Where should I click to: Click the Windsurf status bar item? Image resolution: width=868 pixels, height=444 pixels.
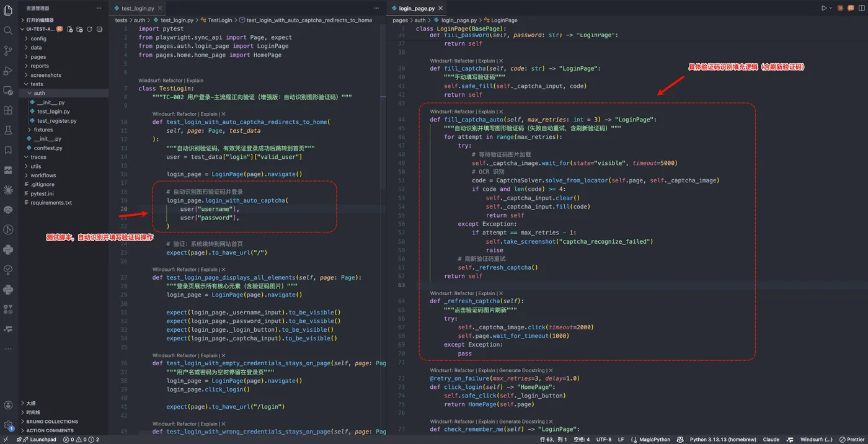pyautogui.click(x=817, y=439)
